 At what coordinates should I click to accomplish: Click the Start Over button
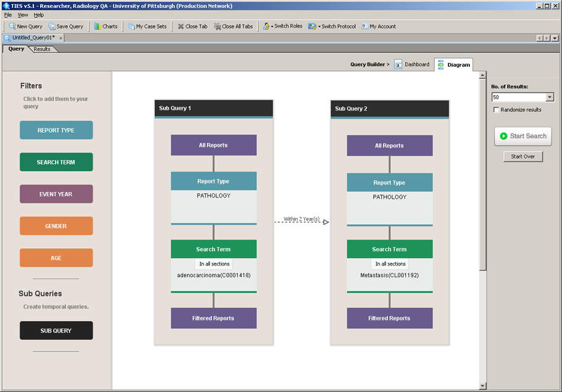523,157
